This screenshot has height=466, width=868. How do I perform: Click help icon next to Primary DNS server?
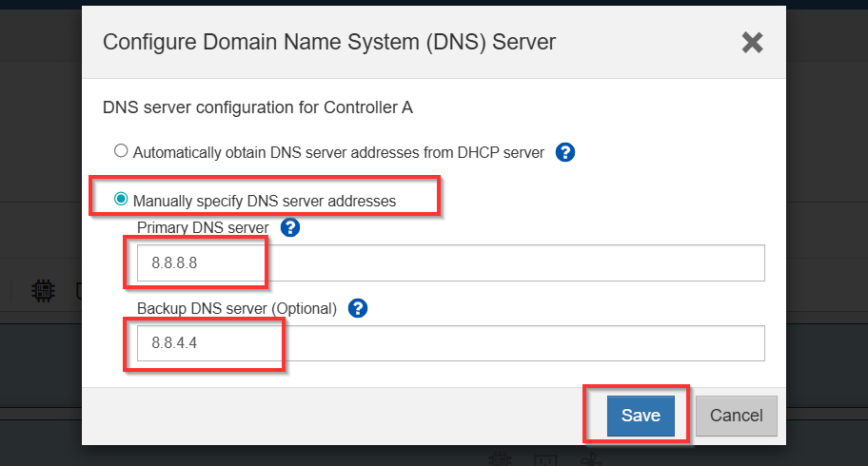(291, 227)
